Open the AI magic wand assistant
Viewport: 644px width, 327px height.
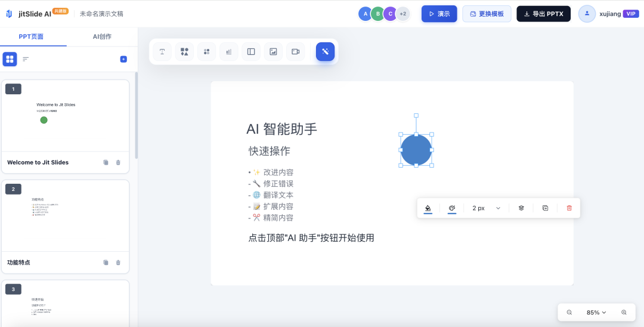point(326,52)
